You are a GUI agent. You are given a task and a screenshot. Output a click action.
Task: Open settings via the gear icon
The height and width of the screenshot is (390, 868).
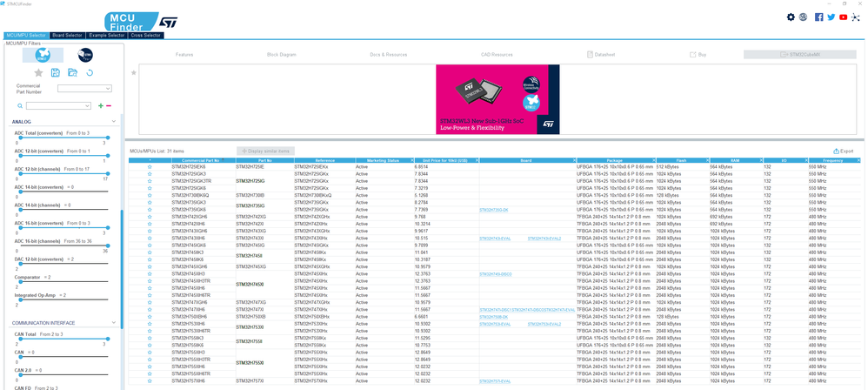pyautogui.click(x=791, y=17)
